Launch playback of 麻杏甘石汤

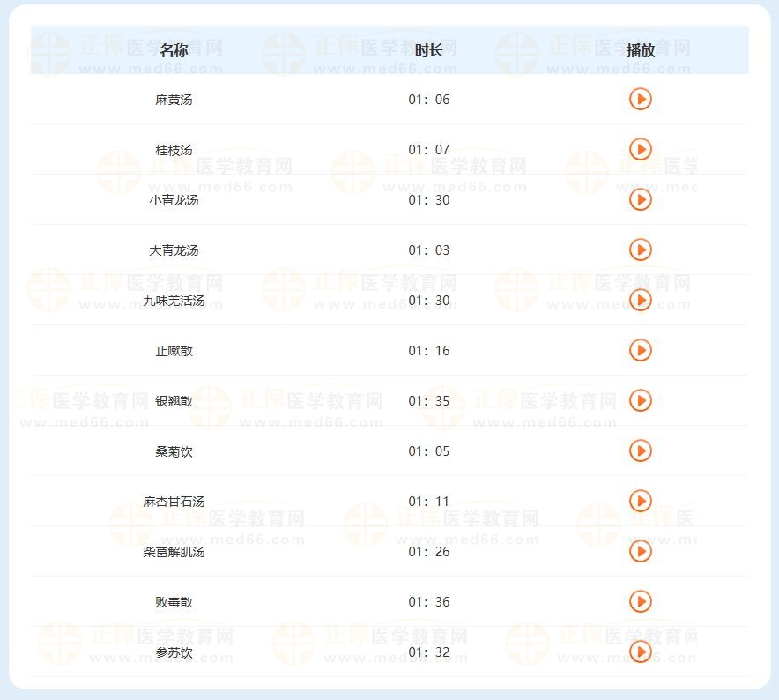640,501
